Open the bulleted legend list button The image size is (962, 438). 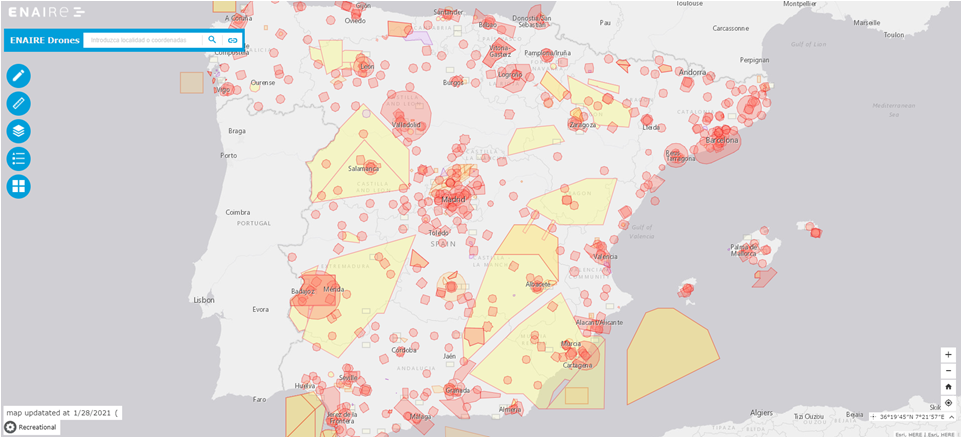(x=18, y=159)
